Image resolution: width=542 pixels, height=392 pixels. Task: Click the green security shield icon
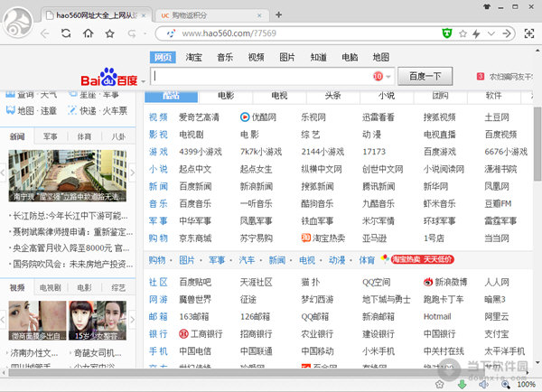click(447, 33)
